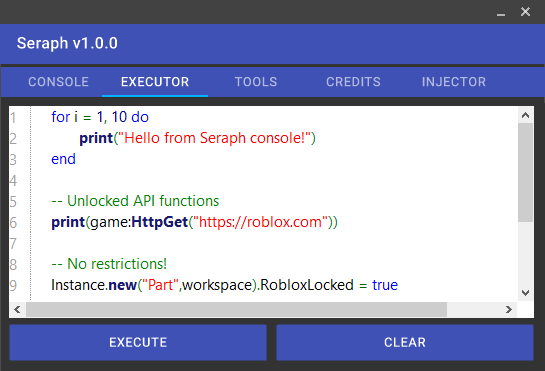Click the editor scroll left arrow

tap(17, 309)
